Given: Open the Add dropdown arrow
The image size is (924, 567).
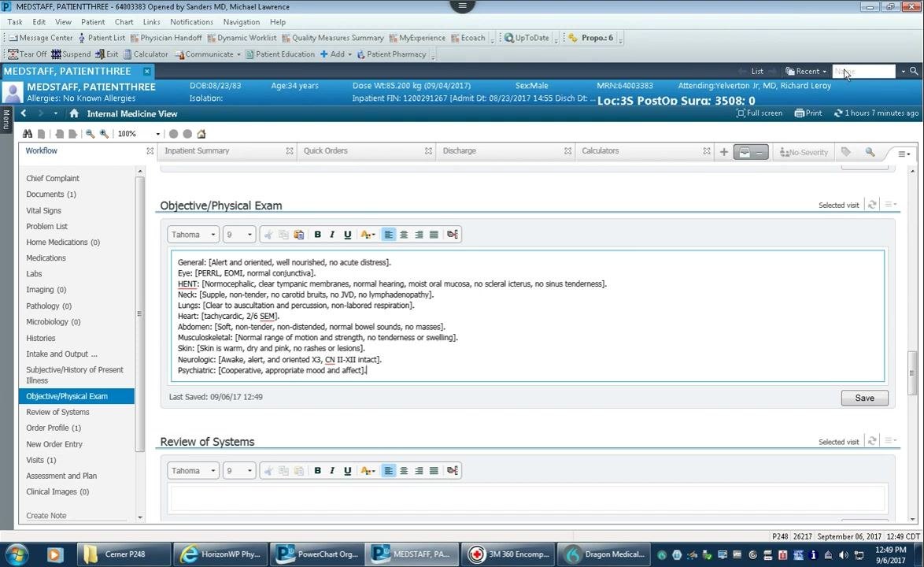Looking at the screenshot, I should point(349,54).
